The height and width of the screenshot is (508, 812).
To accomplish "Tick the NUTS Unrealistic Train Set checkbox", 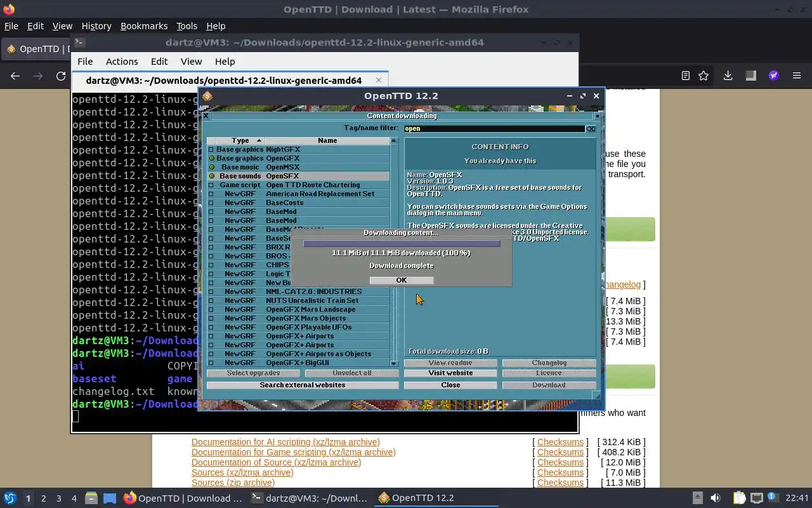I will coord(211,300).
